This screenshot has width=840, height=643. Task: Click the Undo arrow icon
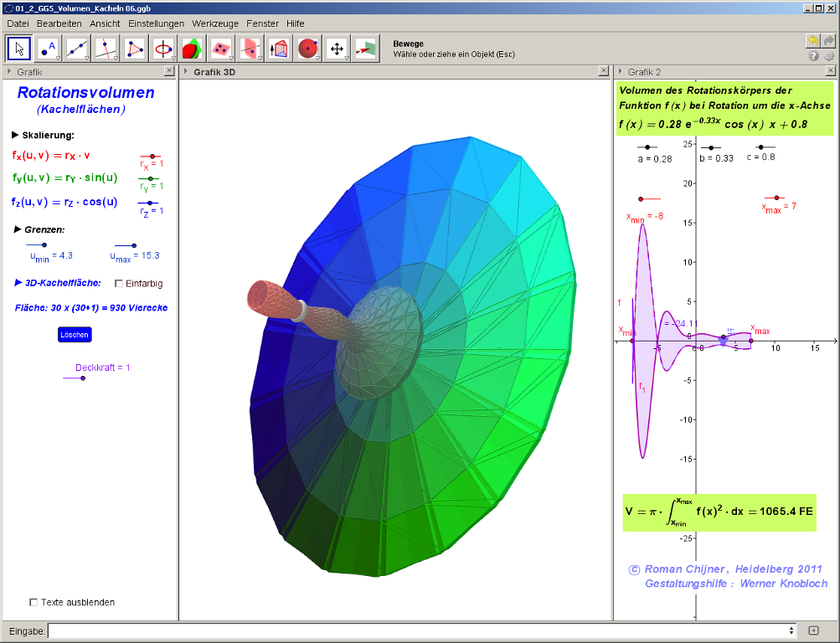pos(812,40)
